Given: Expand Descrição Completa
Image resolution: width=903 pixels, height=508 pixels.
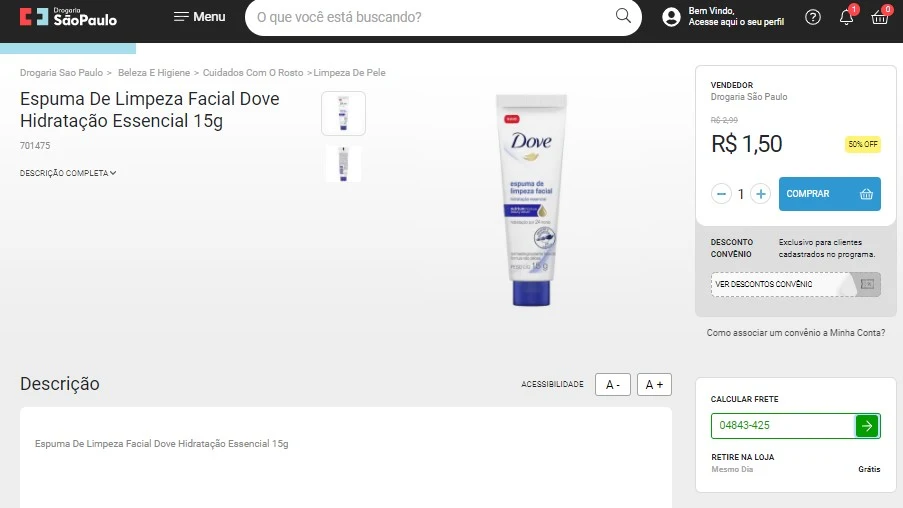Looking at the screenshot, I should click(68, 173).
